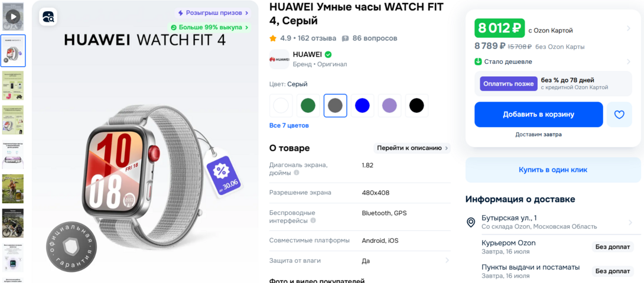Click 'Добавить в корзину' button
This screenshot has width=644, height=283.
[538, 115]
